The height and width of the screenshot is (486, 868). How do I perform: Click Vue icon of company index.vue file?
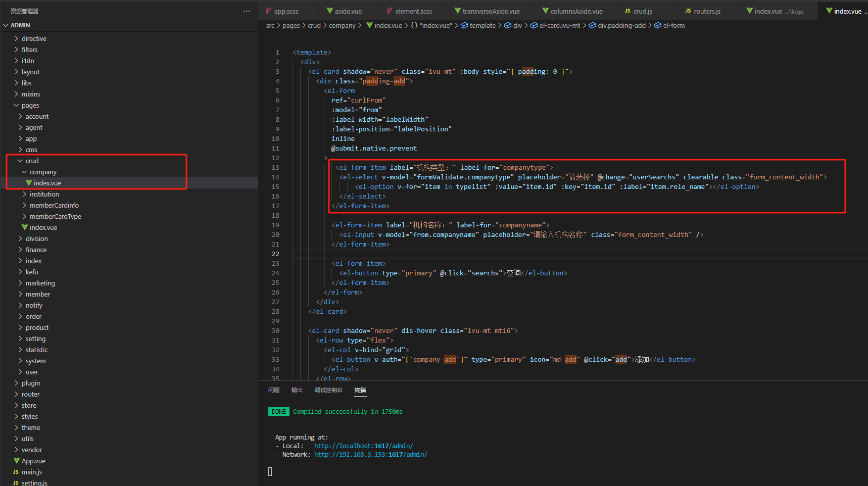(x=29, y=183)
